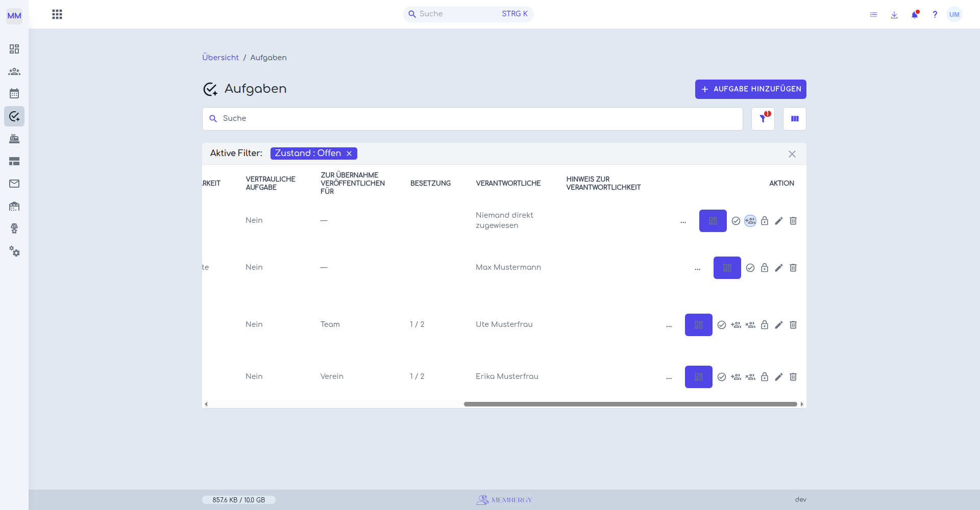Open settings gears icon in sidebar
Image resolution: width=980 pixels, height=510 pixels.
click(14, 251)
